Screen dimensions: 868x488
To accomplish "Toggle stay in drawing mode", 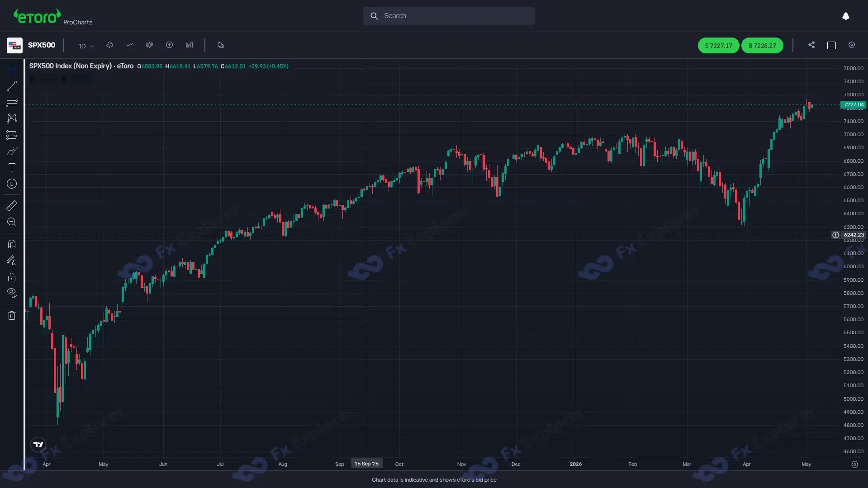I will (x=12, y=261).
